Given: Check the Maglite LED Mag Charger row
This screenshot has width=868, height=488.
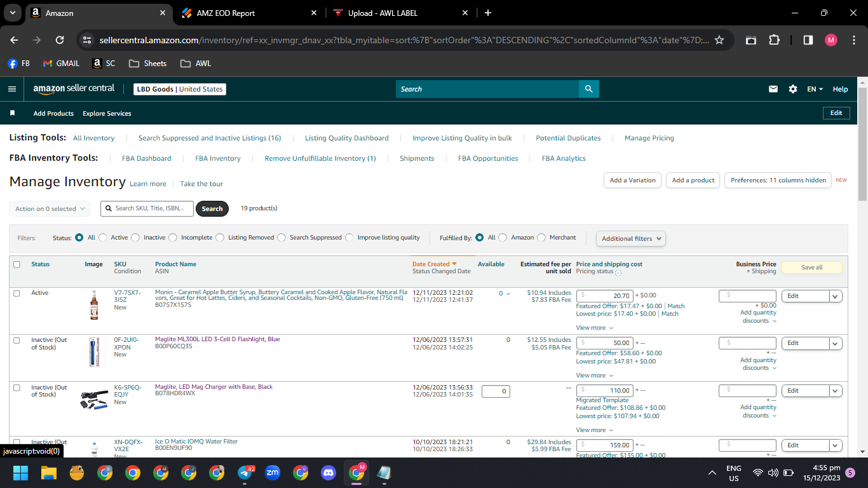Looking at the screenshot, I should 17,388.
